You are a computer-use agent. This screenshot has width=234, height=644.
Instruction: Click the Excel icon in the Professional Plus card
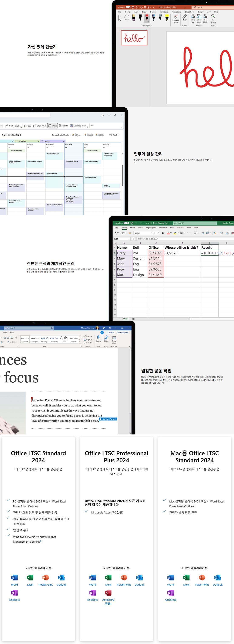coord(108,578)
